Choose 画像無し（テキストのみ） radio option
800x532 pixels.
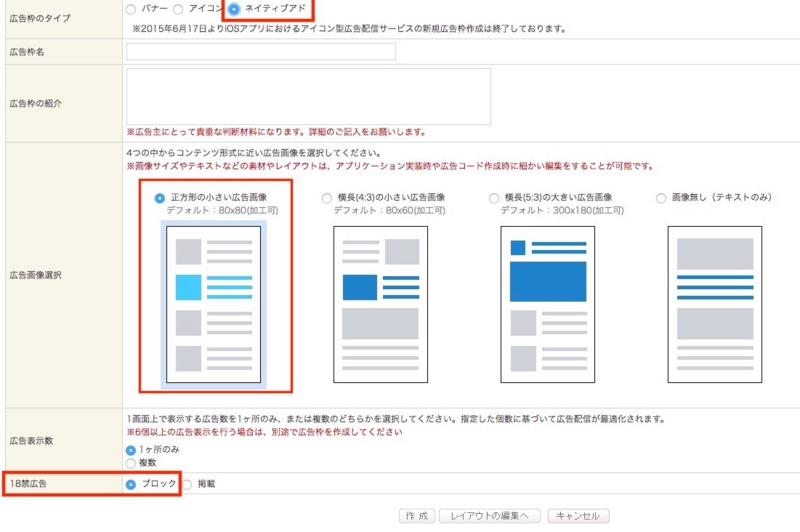tap(661, 198)
